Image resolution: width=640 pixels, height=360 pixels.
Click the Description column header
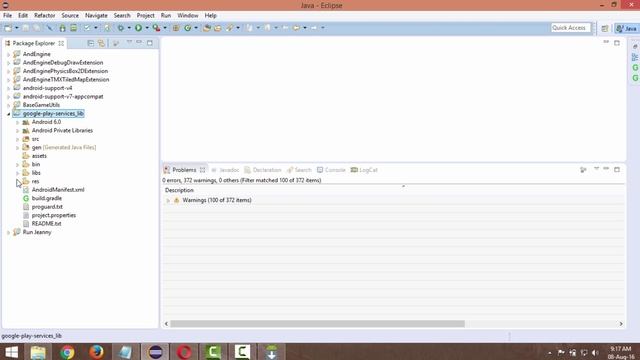(x=180, y=190)
